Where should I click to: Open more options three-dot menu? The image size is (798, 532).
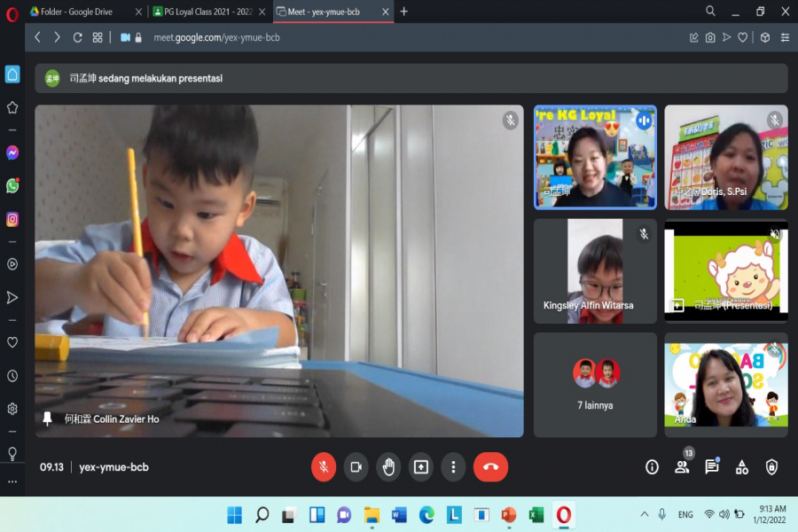pos(453,467)
